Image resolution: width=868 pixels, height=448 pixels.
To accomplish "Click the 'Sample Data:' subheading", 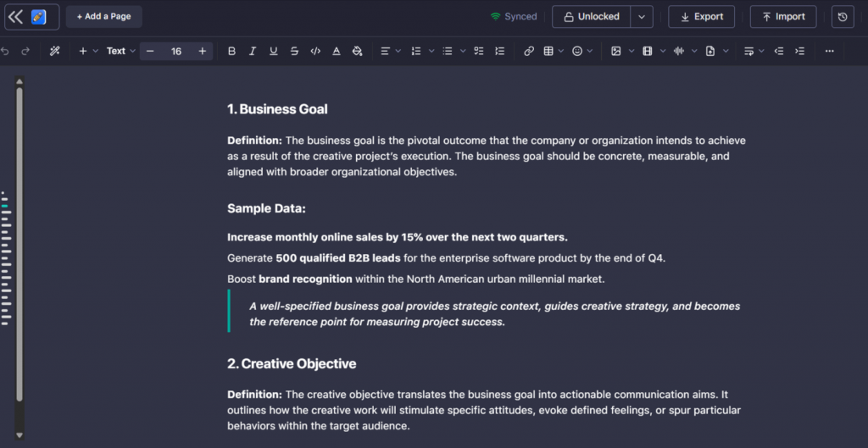I will pyautogui.click(x=266, y=208).
